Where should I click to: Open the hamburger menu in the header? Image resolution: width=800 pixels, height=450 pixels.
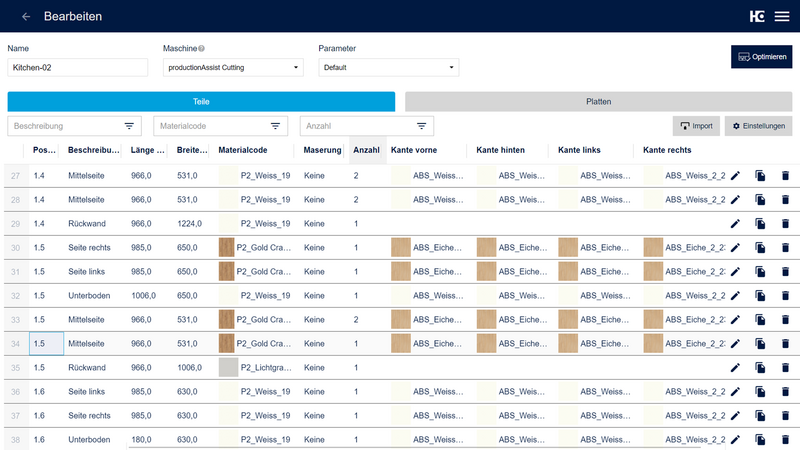pyautogui.click(x=782, y=17)
